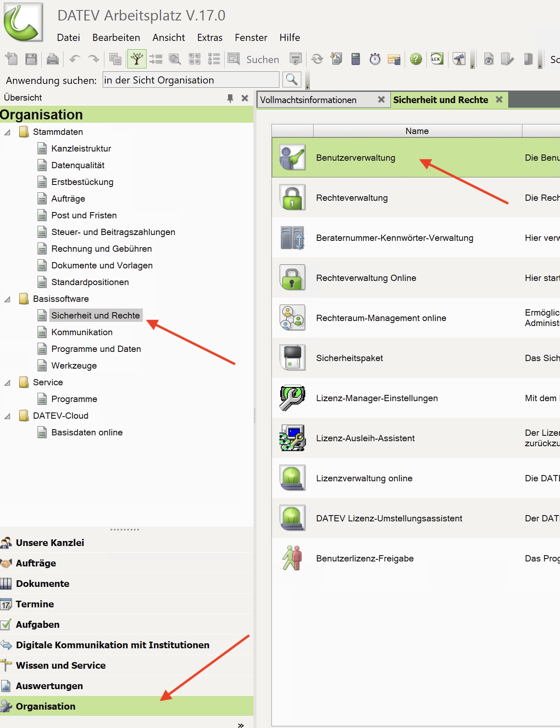Click the Suchen toolbar button
The width and height of the screenshot is (560, 728).
click(x=253, y=59)
